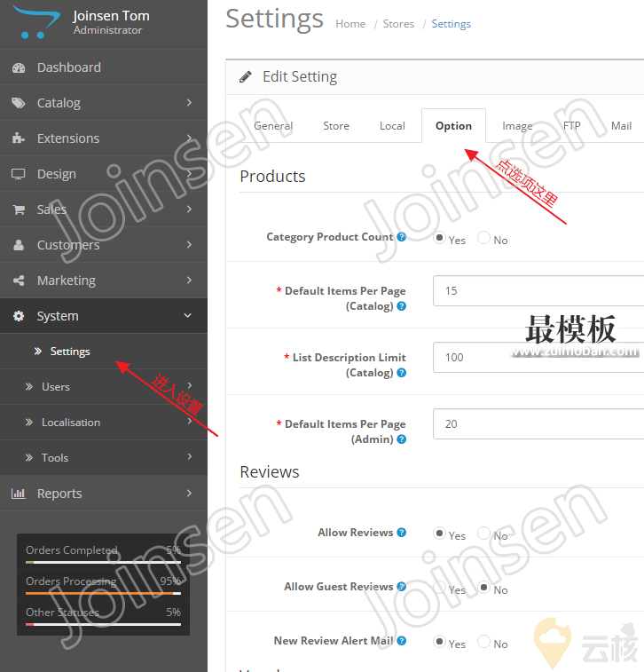Expand the Localisation submenu chevron
The height and width of the screenshot is (672, 644).
[x=190, y=421]
